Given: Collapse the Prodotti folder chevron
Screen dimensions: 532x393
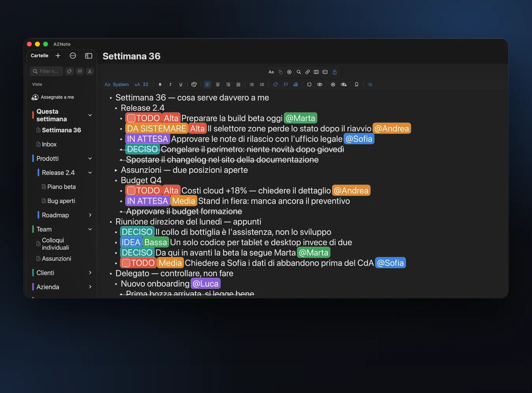Looking at the screenshot, I should pyautogui.click(x=90, y=158).
